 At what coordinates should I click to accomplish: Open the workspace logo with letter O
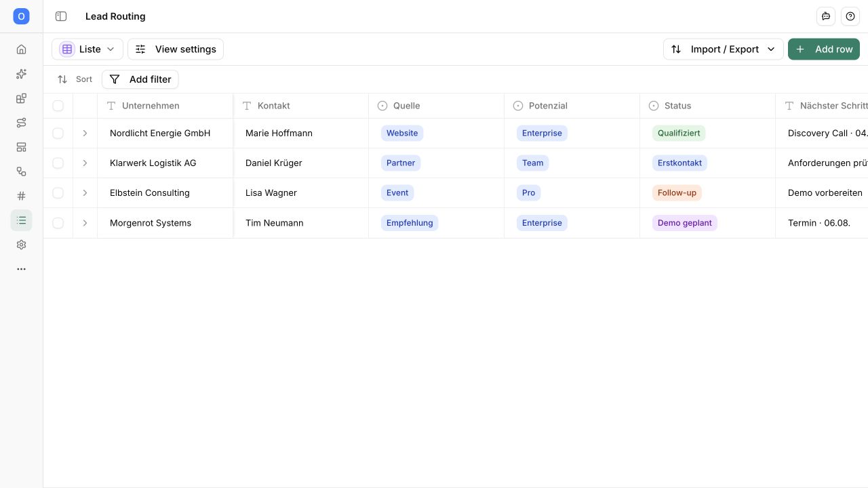point(21,16)
